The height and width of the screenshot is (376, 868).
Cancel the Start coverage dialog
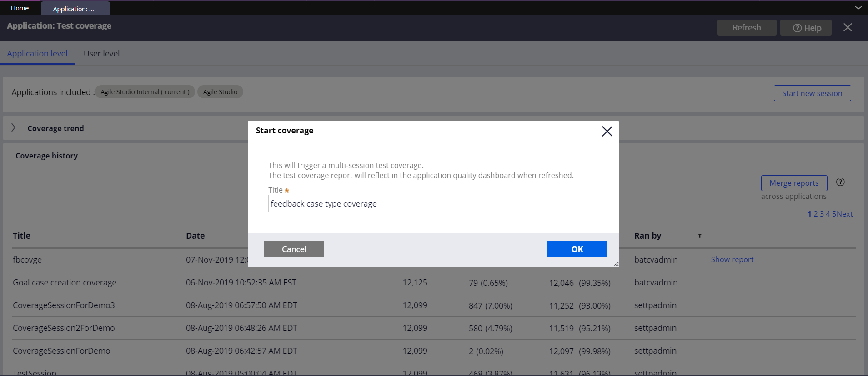pos(294,249)
